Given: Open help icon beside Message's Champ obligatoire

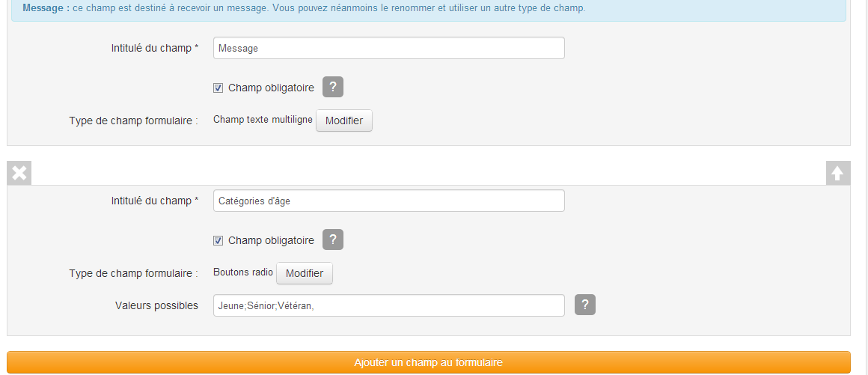Looking at the screenshot, I should click(333, 87).
